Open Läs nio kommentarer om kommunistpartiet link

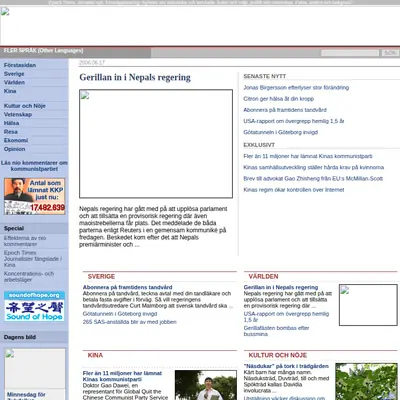pyautogui.click(x=34, y=166)
